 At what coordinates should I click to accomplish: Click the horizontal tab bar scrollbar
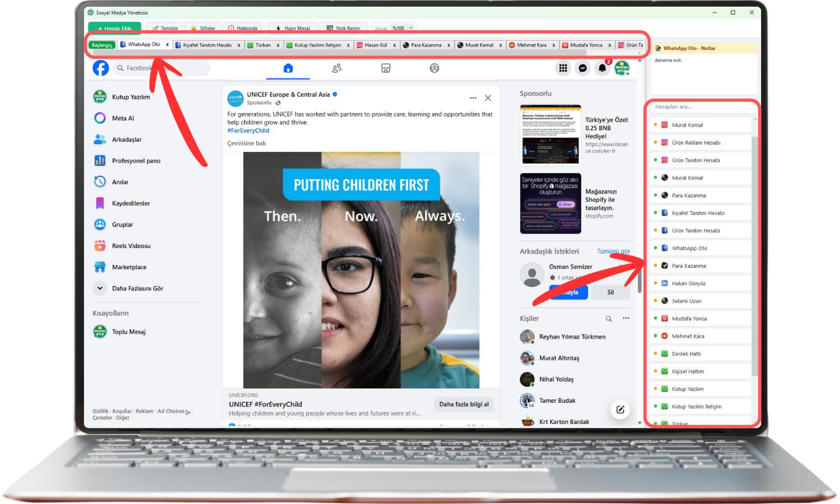364,53
